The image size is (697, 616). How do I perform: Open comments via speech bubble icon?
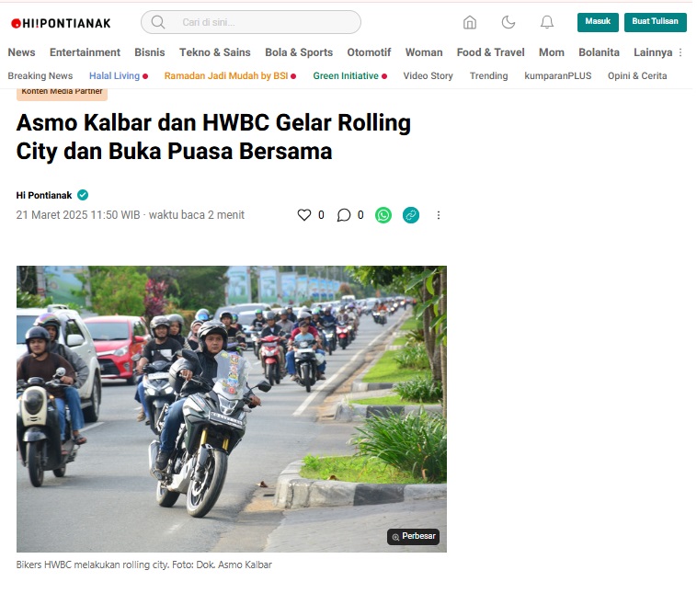pyautogui.click(x=344, y=215)
